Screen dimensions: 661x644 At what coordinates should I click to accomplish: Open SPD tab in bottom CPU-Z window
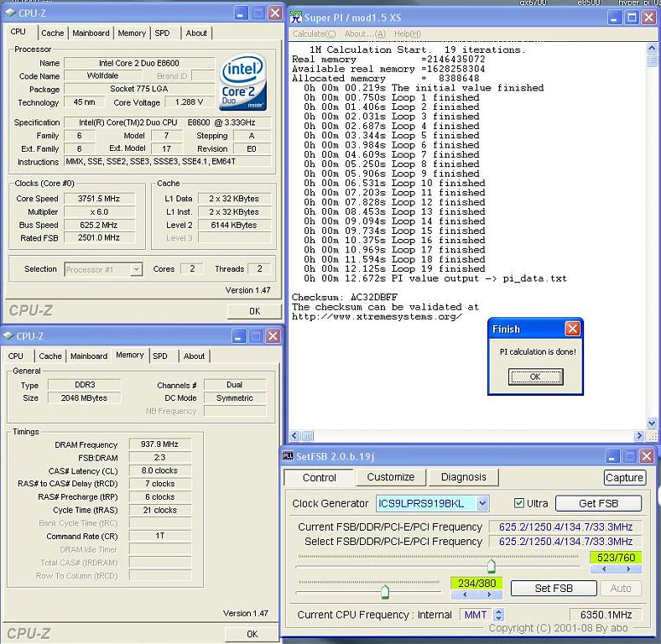click(159, 356)
